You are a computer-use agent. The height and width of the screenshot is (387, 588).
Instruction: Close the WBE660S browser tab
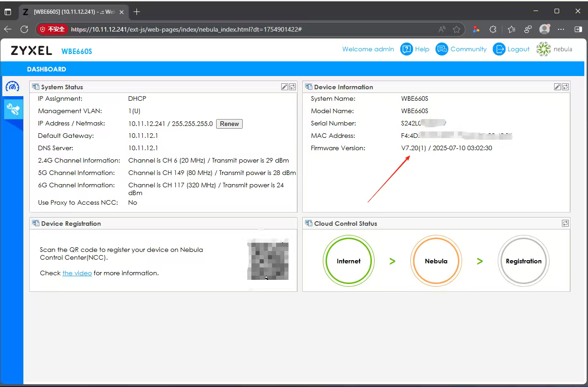[121, 12]
